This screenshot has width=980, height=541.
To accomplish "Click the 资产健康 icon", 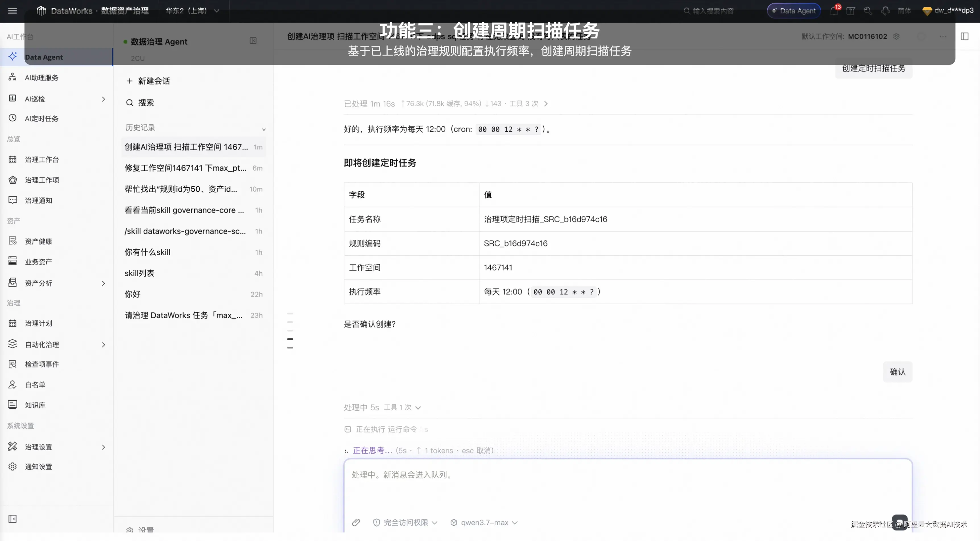I will point(13,241).
